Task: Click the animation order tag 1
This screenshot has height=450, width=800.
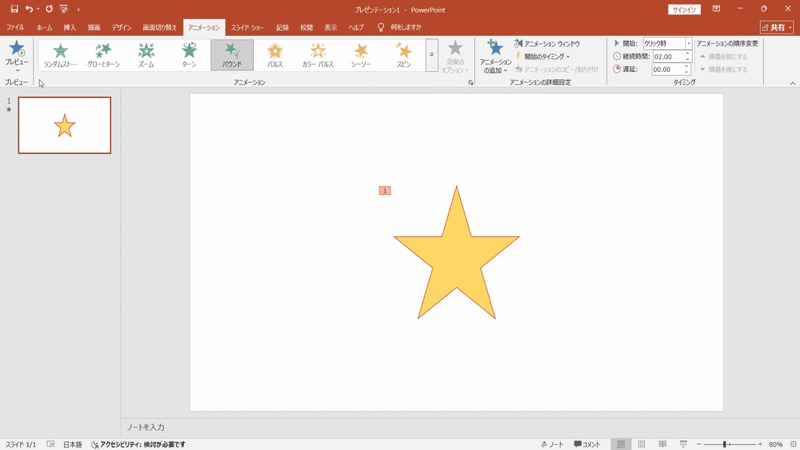Action: tap(385, 191)
